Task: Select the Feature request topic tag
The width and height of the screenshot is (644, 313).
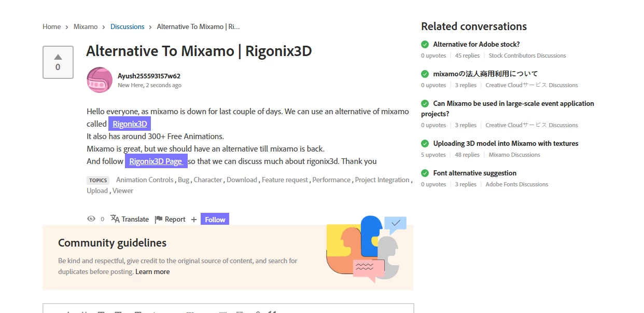Action: [x=285, y=180]
